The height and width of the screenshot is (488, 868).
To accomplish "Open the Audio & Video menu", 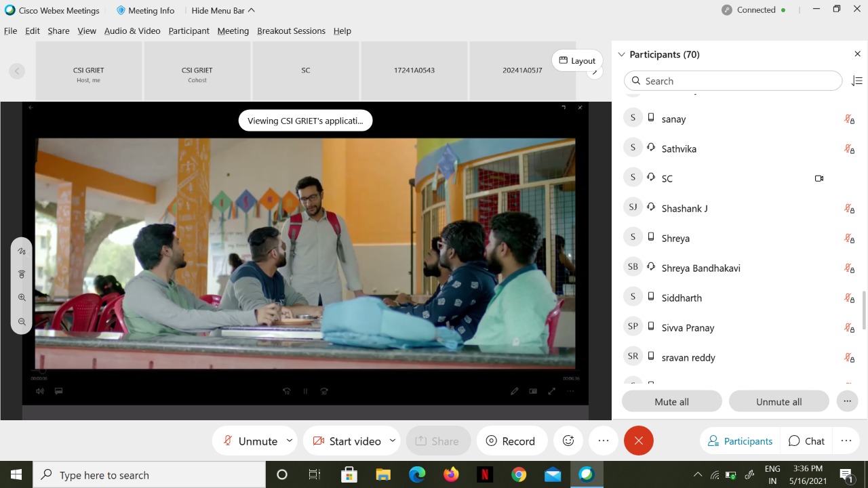I will pos(132,30).
